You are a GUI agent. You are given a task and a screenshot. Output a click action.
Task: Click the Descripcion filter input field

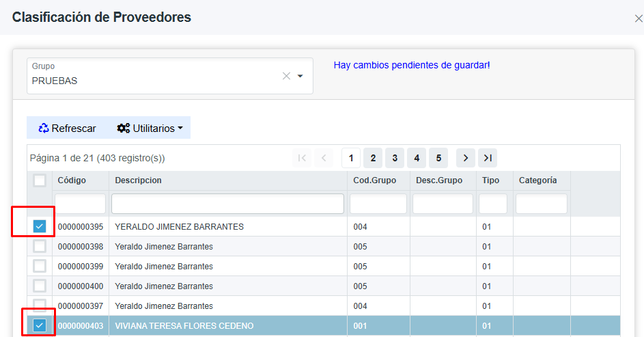tap(227, 204)
